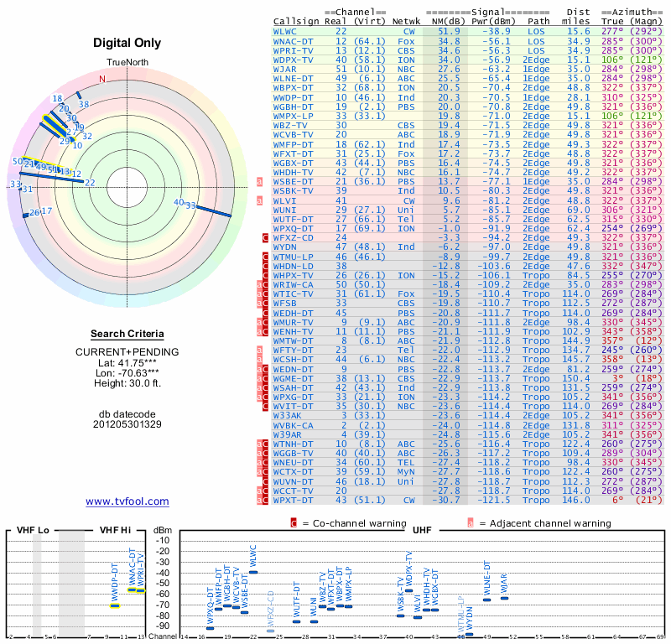671x644 pixels.
Task: Click the WGBH-DT callsign entry
Action: coord(293,107)
